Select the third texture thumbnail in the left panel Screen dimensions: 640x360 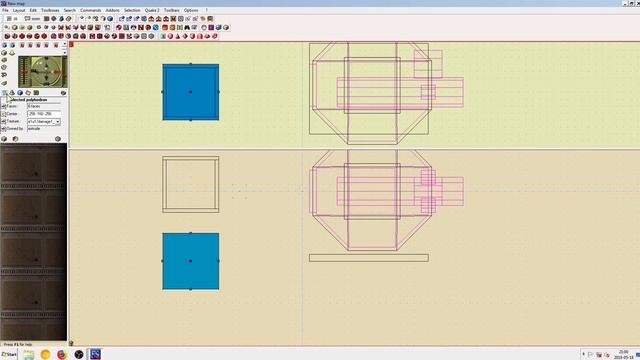pos(33,251)
